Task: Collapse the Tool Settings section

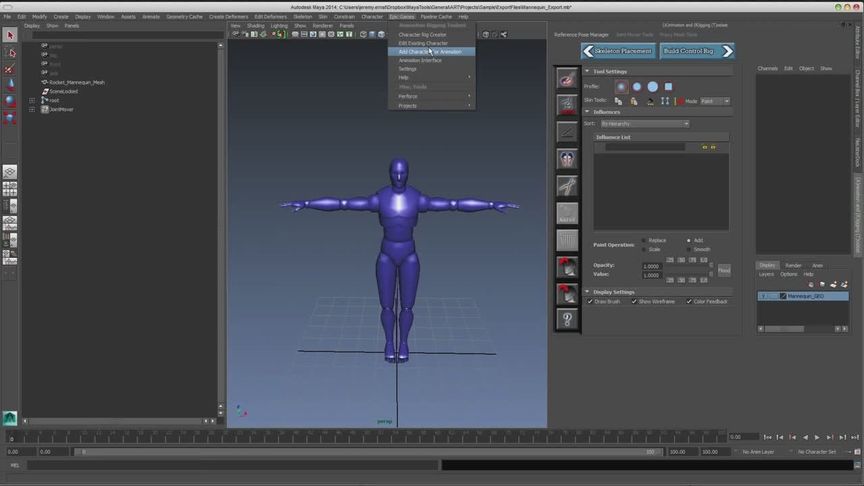Action: (588, 72)
